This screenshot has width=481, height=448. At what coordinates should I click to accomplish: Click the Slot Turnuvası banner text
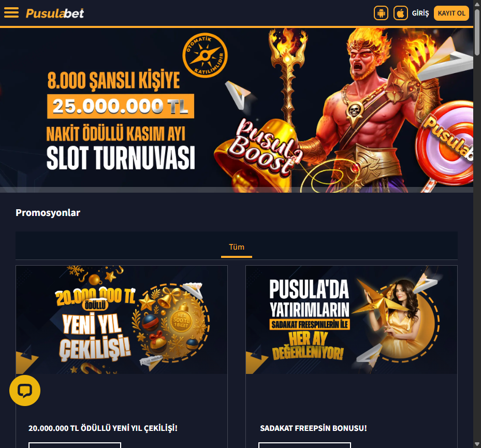tap(121, 158)
